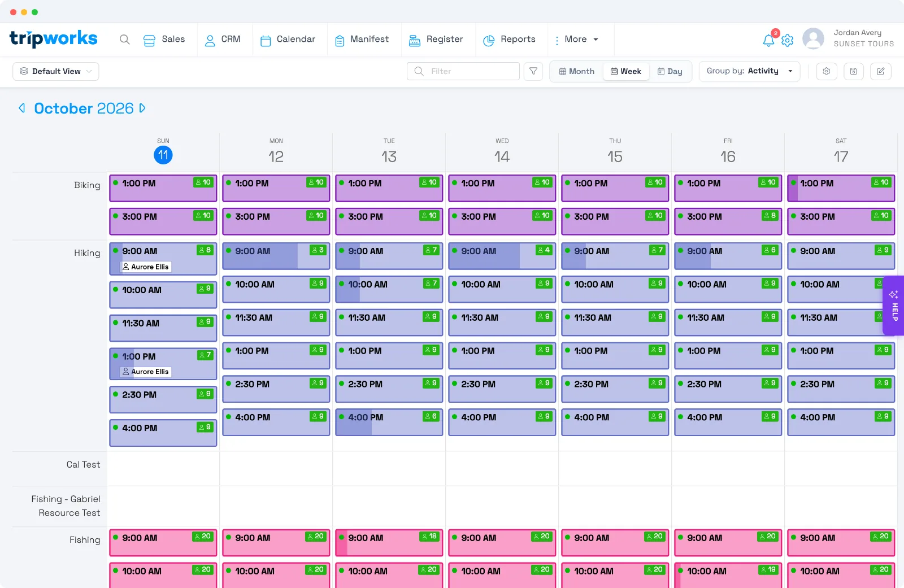Click the Cal Test row label
This screenshot has height=588, width=904.
pos(83,464)
